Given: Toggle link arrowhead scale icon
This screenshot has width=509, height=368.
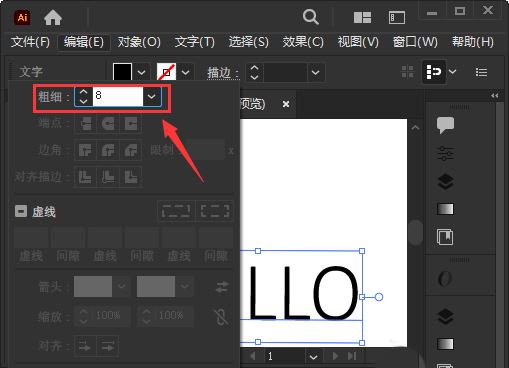Looking at the screenshot, I should click(x=221, y=316).
